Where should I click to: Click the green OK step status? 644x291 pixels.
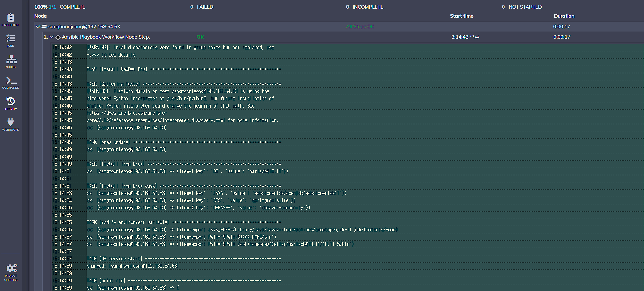click(200, 37)
